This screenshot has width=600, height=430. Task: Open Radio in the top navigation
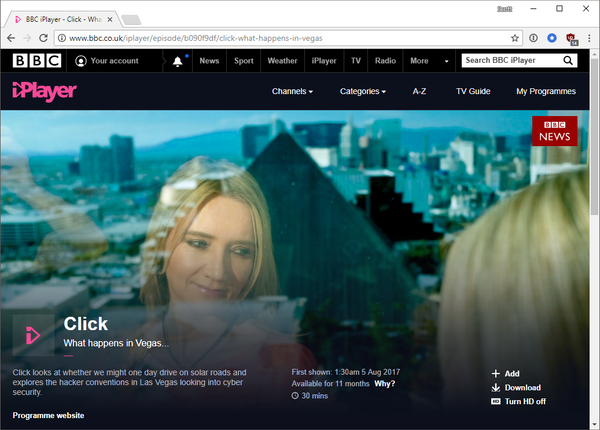tap(385, 61)
